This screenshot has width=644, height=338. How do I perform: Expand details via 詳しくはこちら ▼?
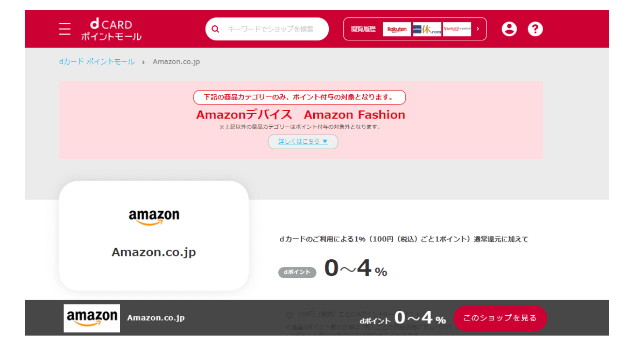pos(303,142)
